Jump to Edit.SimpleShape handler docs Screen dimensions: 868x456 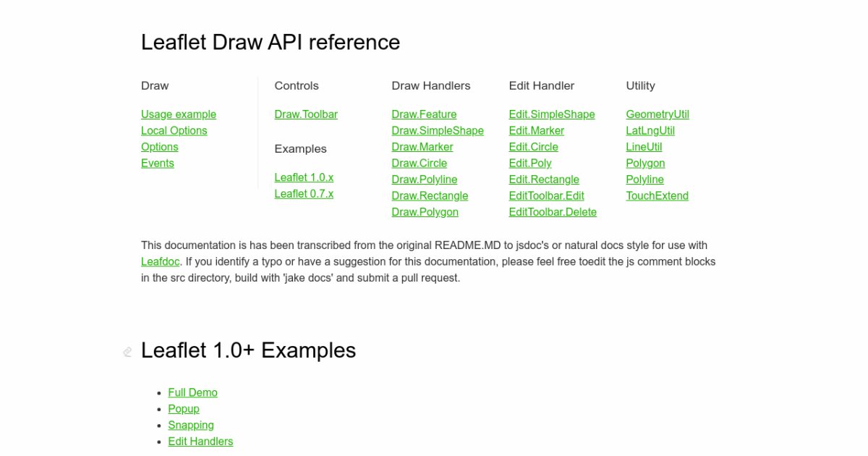pos(552,114)
